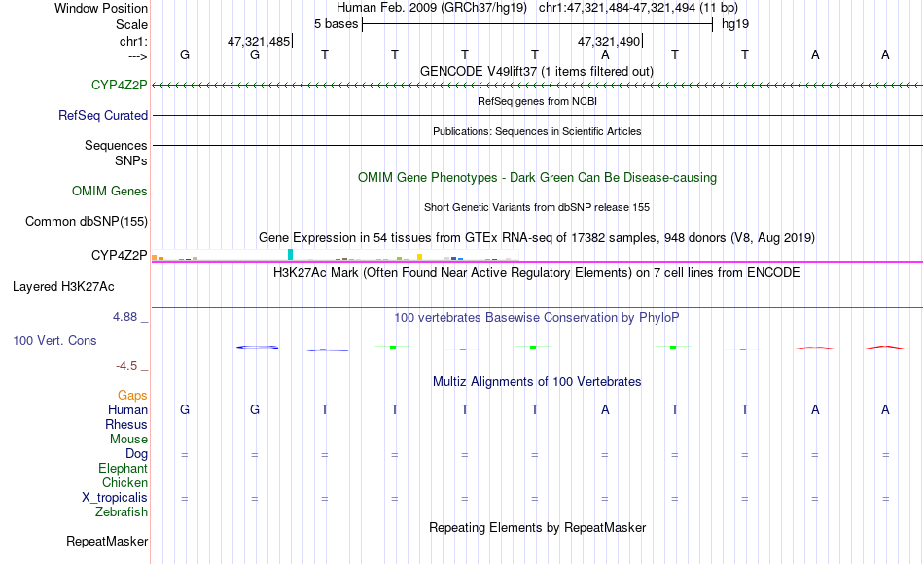Click the blue PhyloP conservation bar

pyautogui.click(x=258, y=348)
